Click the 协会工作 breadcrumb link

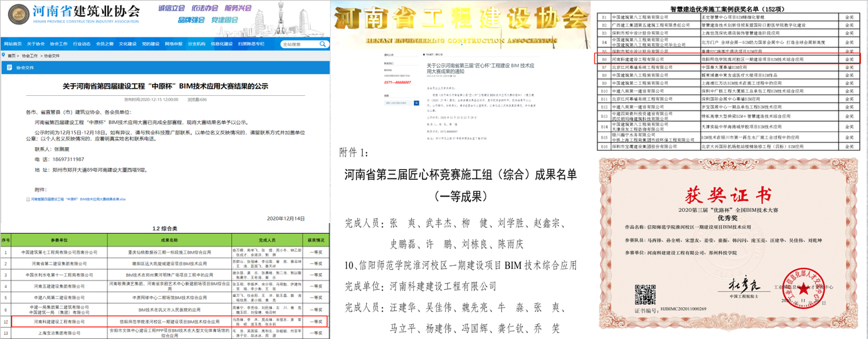click(x=29, y=56)
